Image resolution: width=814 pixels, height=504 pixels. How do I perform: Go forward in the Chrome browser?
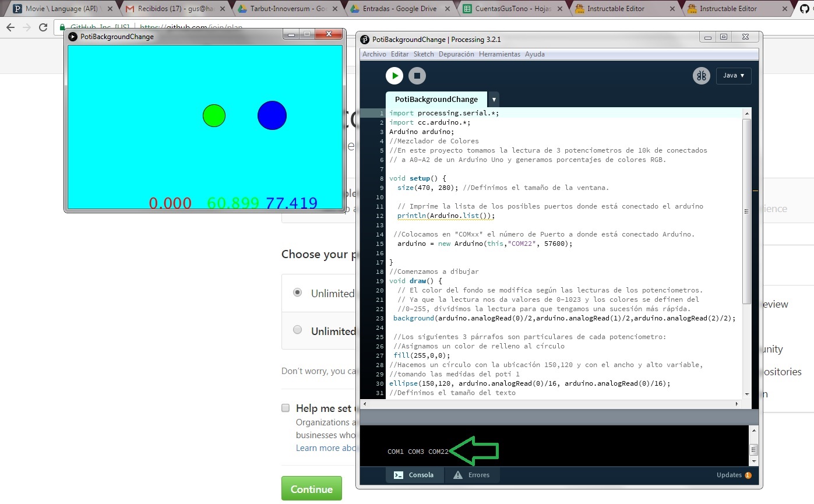coord(27,27)
